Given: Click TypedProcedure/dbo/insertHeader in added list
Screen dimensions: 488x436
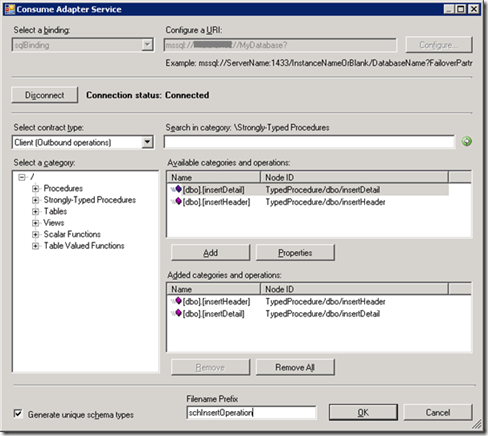Looking at the screenshot, I should 325,301.
